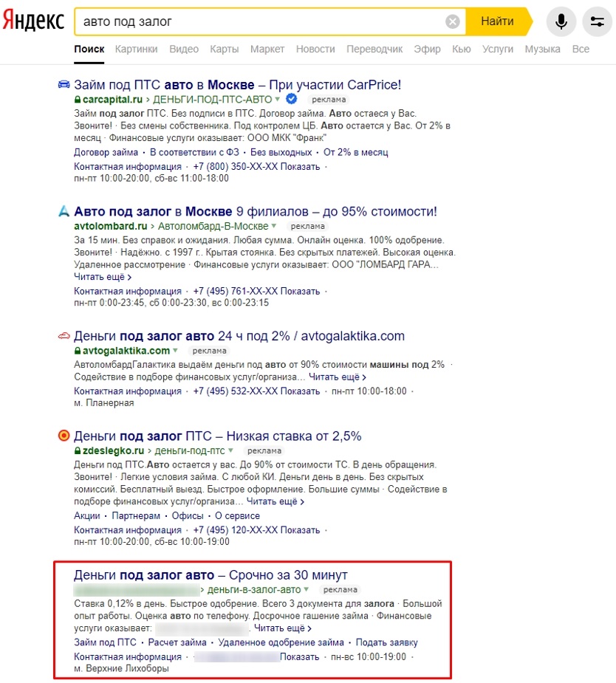This screenshot has width=616, height=683.
Task: Open the 'От 2% в месяц' sitelink
Action: [x=355, y=152]
